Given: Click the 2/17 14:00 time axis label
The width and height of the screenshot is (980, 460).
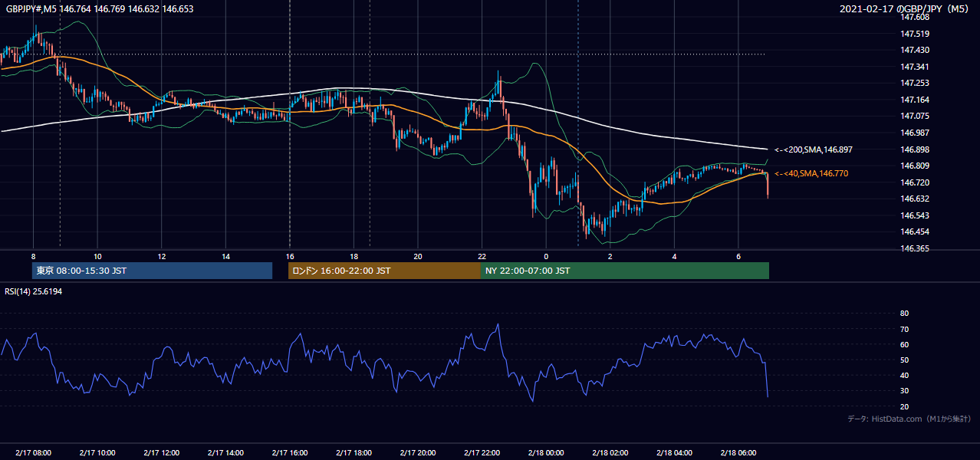Looking at the screenshot, I should 225,453.
